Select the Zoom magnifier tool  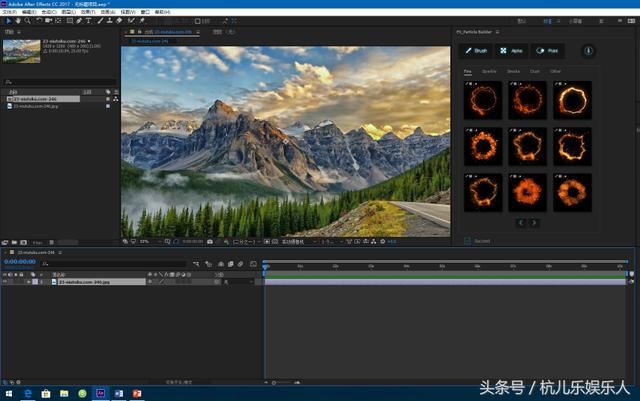(x=25, y=20)
